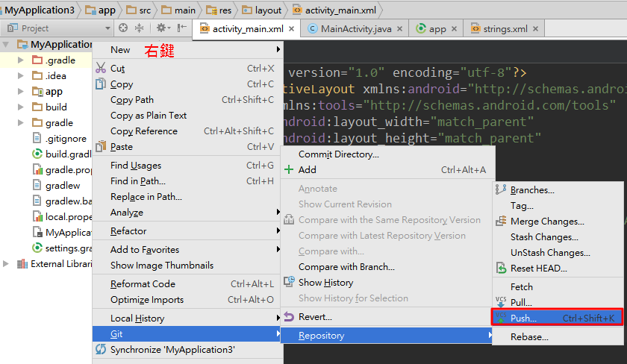Click the scroll-from-source target icon
The width and height of the screenshot is (627, 364).
click(123, 28)
